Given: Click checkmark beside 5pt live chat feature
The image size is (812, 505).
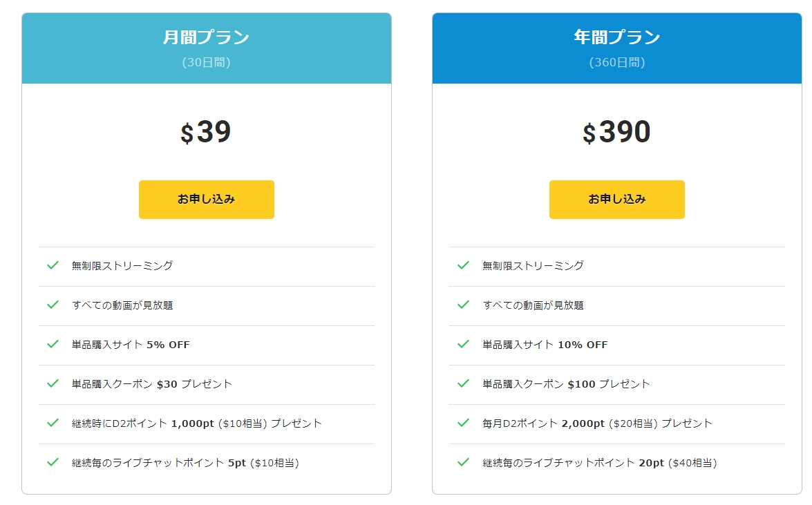Looking at the screenshot, I should tap(53, 462).
